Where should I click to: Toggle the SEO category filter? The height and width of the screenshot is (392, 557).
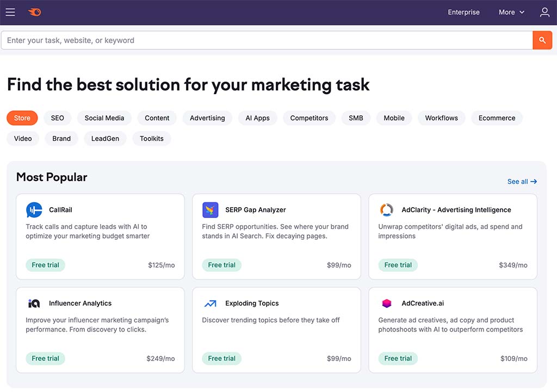[x=57, y=118]
